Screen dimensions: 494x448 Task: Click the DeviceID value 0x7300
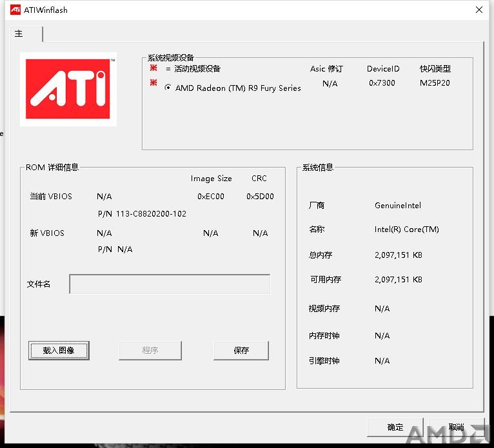382,83
